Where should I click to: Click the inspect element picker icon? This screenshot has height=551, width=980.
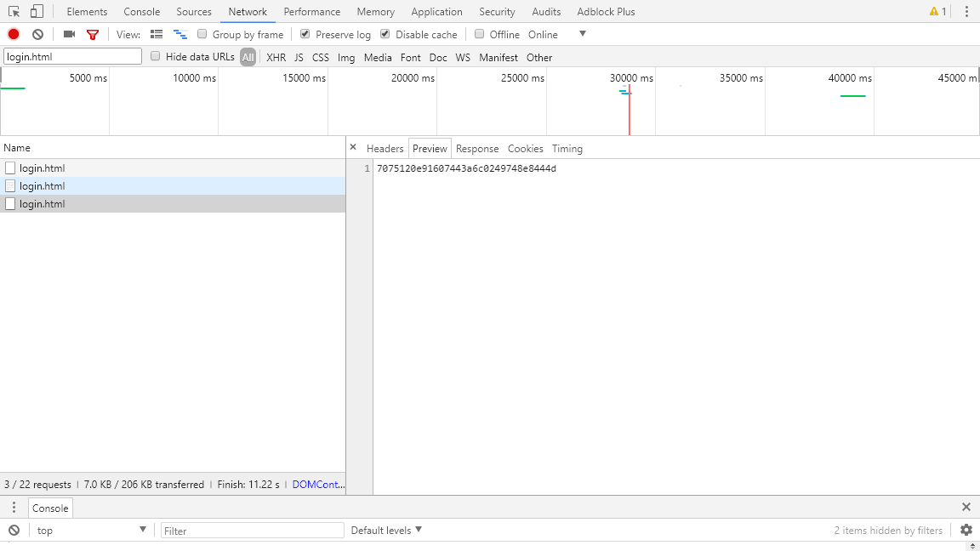(x=14, y=12)
